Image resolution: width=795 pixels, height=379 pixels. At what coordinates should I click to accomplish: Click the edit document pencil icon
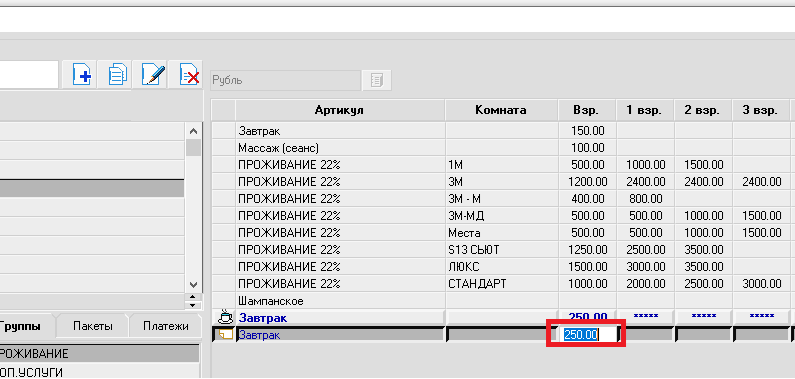(152, 75)
